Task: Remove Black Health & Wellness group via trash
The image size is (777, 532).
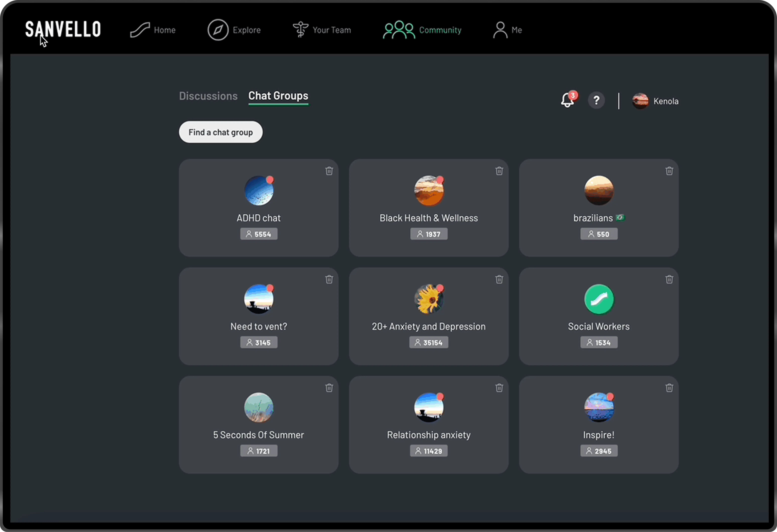Action: (x=499, y=171)
